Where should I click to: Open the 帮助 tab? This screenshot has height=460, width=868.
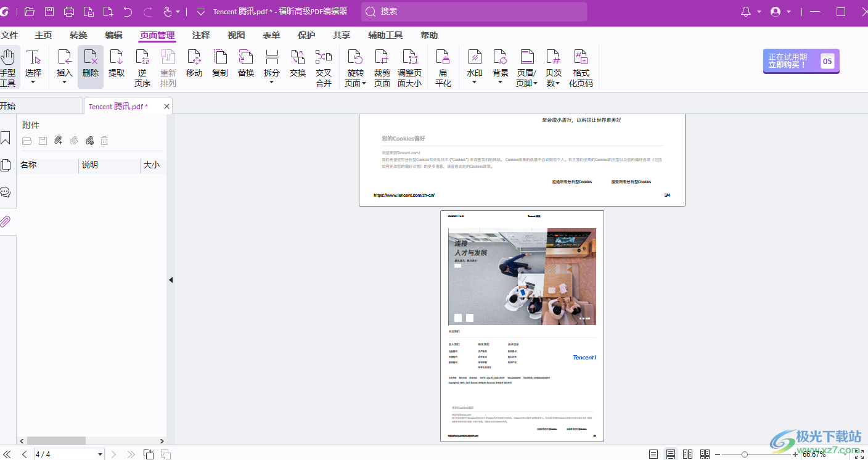coord(429,36)
